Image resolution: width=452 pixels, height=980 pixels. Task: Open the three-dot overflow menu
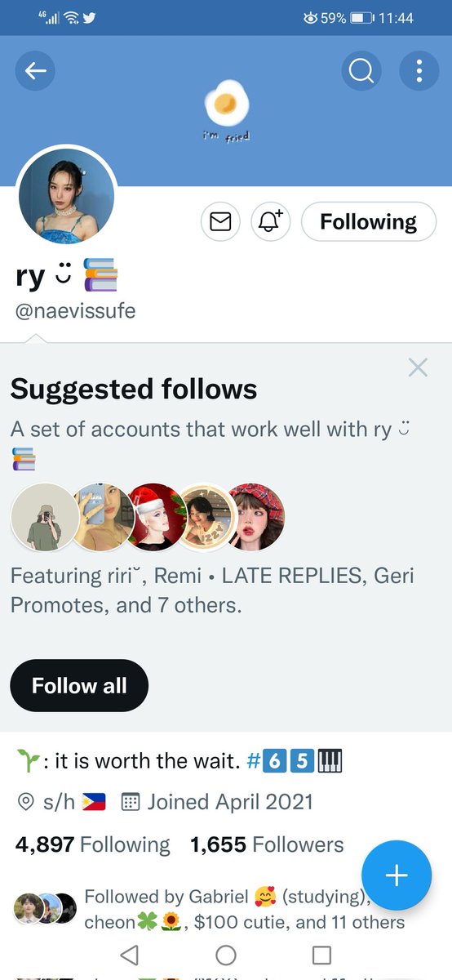[419, 72]
